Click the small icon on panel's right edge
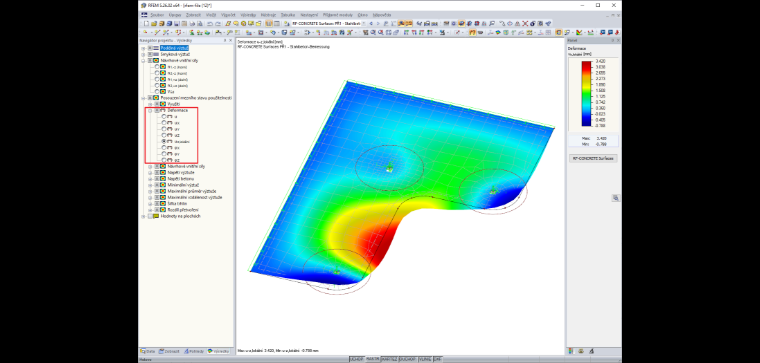 tap(616, 198)
